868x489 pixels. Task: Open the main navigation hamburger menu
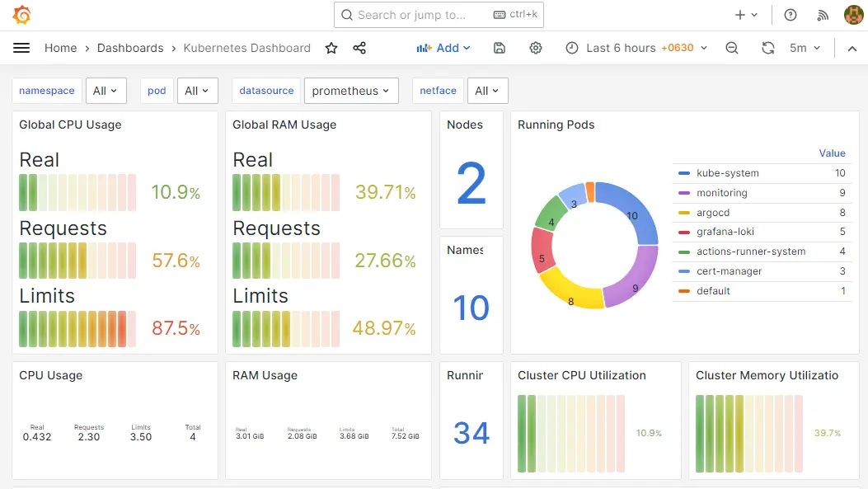point(21,48)
